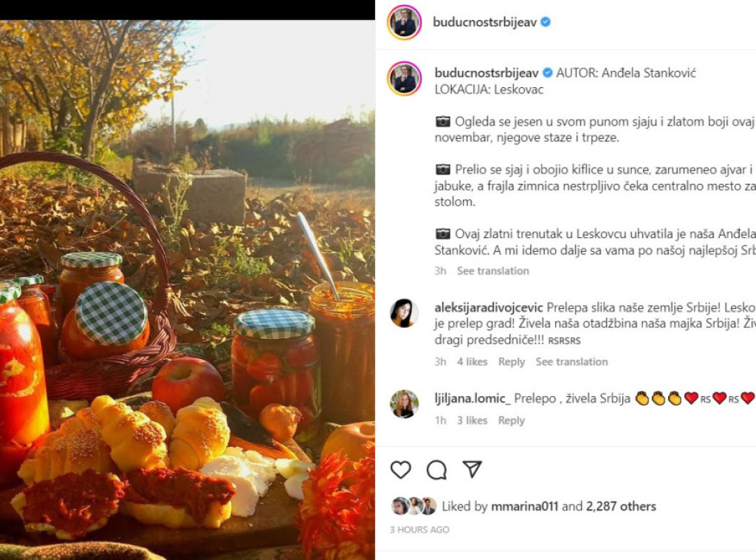This screenshot has height=560, width=756.
Task: Click aleksijaradivojcevic's profile photo
Action: (405, 312)
